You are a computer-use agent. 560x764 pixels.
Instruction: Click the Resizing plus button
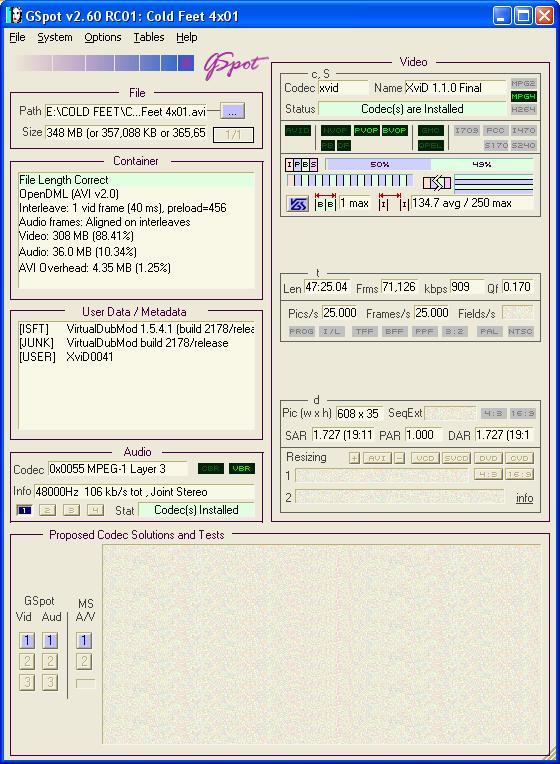pos(354,458)
